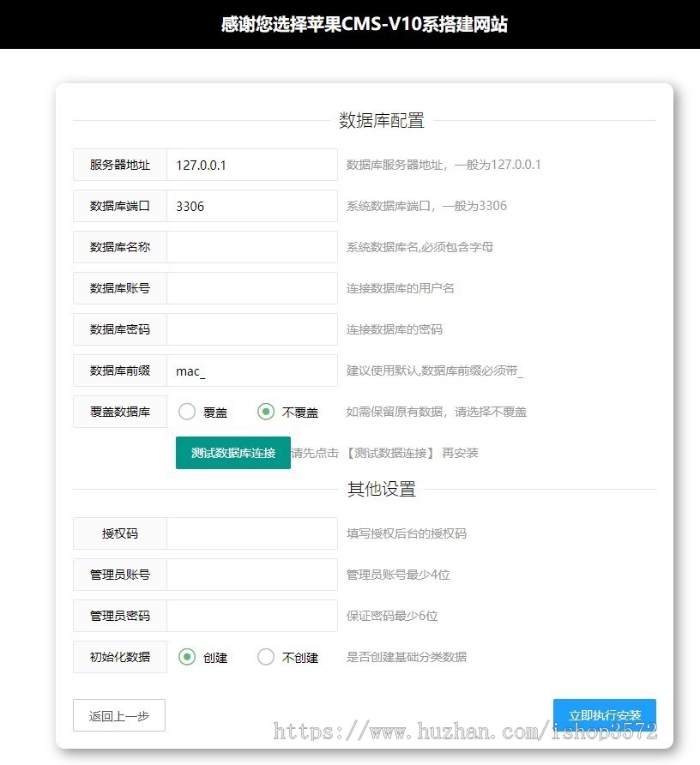This screenshot has width=700, height=765.
Task: Click the hint text 保证密码最少6位
Action: (x=392, y=616)
